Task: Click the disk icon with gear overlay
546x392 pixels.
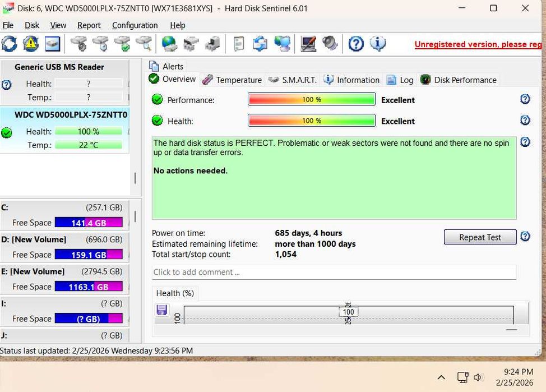Action: point(79,44)
